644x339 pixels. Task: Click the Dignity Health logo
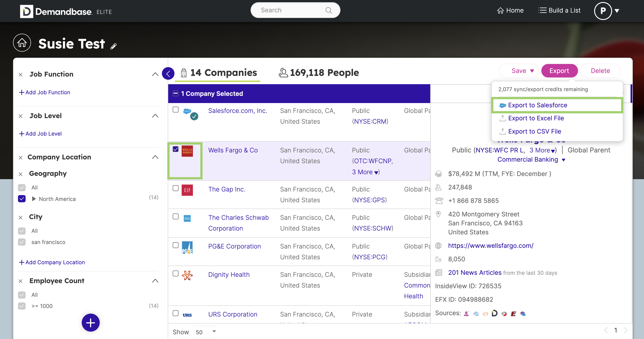tap(187, 275)
